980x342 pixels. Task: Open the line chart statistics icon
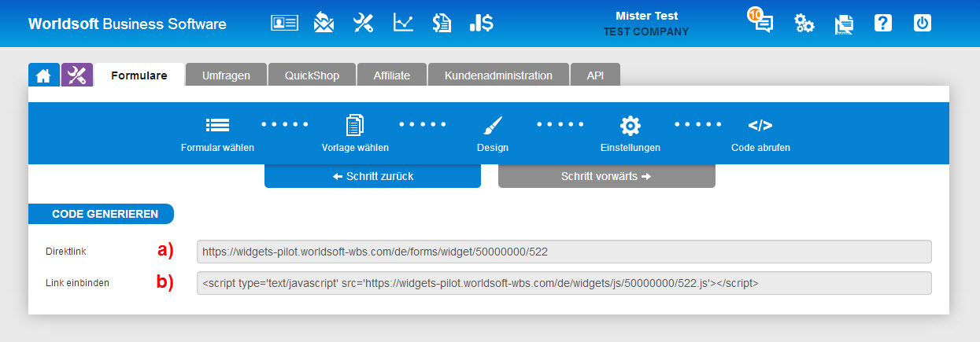(403, 23)
